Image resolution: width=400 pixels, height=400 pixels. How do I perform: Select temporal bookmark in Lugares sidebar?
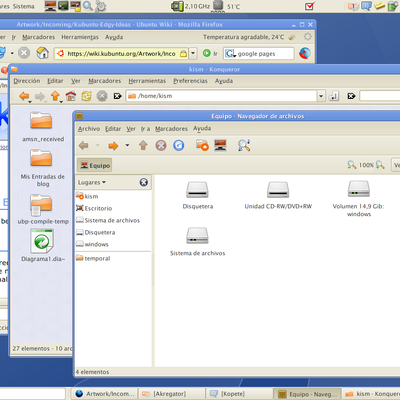(93, 258)
